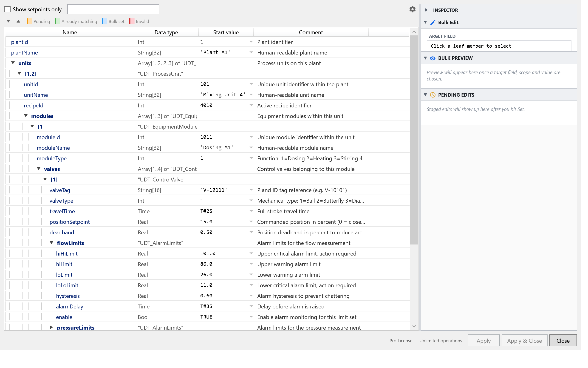
Task: Open start value dropdown for hiHiLimit
Action: (x=251, y=253)
